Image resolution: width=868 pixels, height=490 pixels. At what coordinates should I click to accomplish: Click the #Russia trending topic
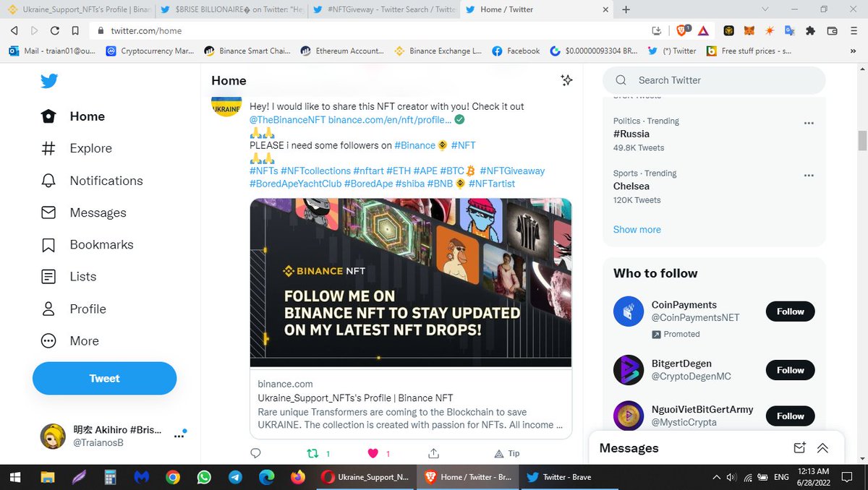tap(631, 134)
